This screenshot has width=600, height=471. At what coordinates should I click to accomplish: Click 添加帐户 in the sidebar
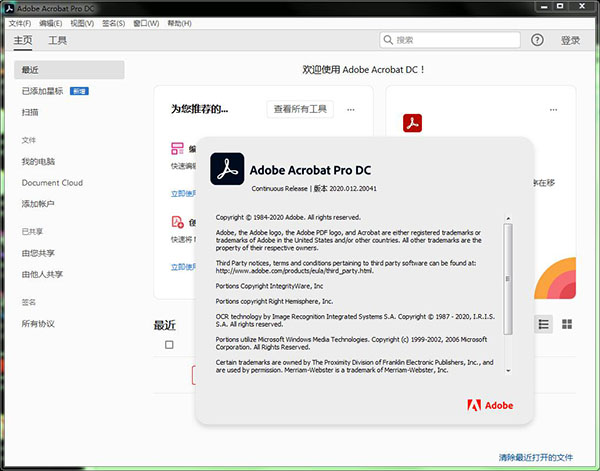point(38,204)
